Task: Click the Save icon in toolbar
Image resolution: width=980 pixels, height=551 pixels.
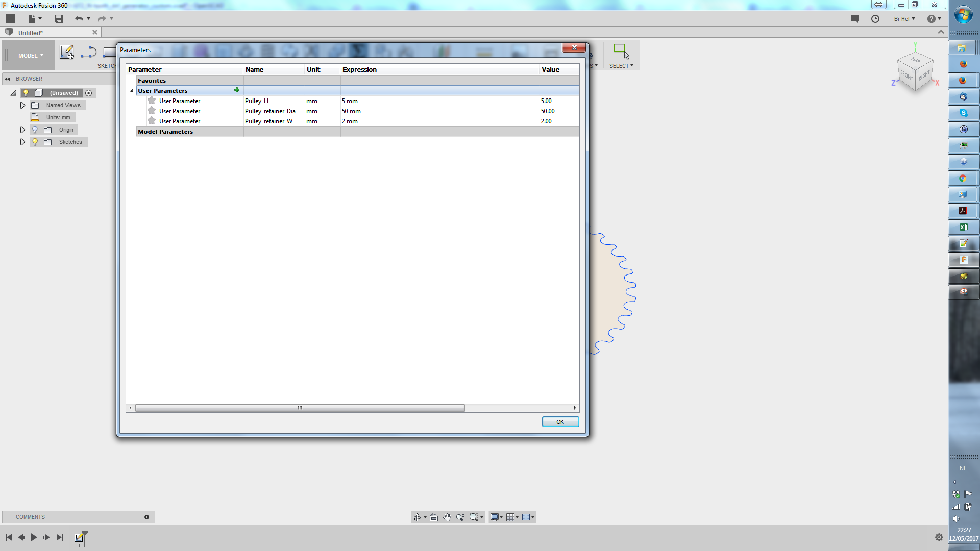Action: 59,19
